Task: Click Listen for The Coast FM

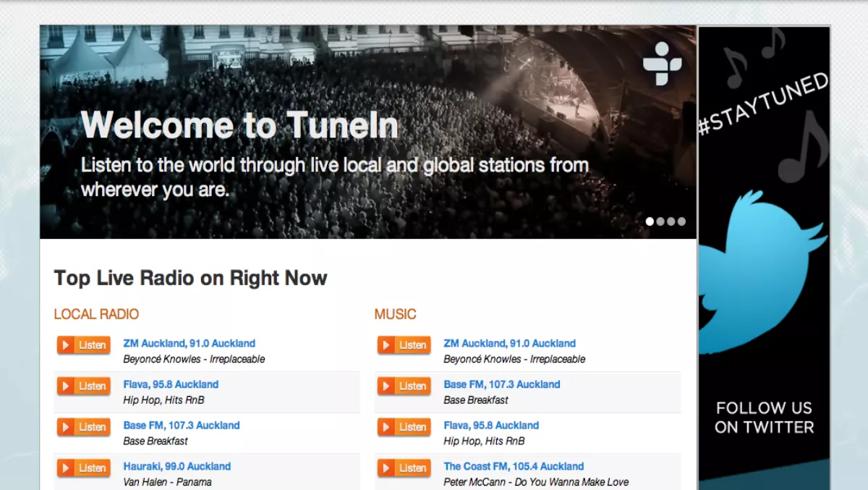Action: click(404, 468)
